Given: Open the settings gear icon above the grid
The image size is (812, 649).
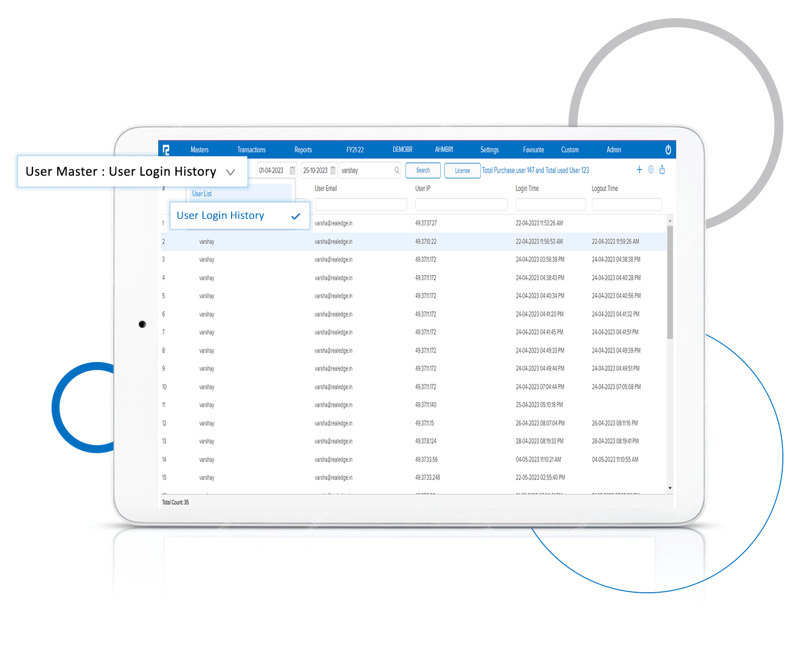Looking at the screenshot, I should 651,169.
